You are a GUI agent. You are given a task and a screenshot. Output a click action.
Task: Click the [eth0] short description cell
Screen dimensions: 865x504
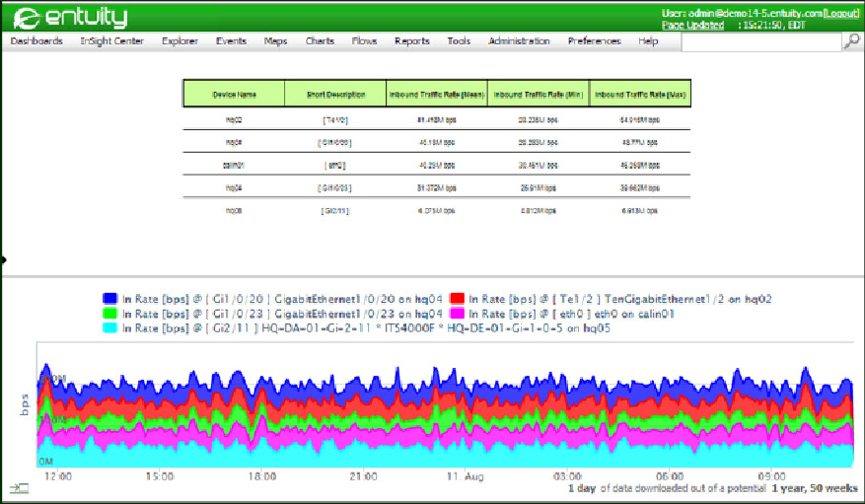tap(335, 165)
